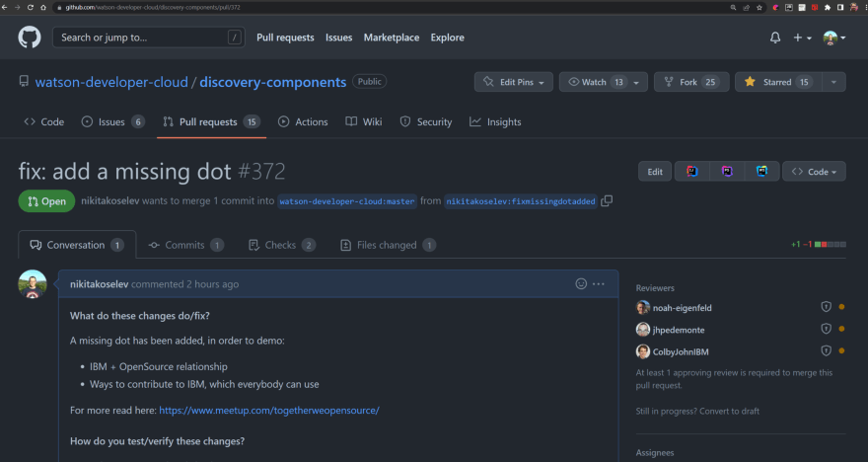This screenshot has width=868, height=462.
Task: Click the shield icon next to noah-eigenfeld
Action: (826, 307)
